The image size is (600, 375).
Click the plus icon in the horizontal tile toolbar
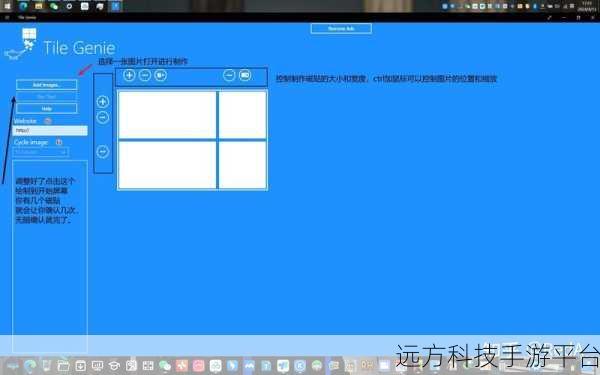click(x=129, y=75)
